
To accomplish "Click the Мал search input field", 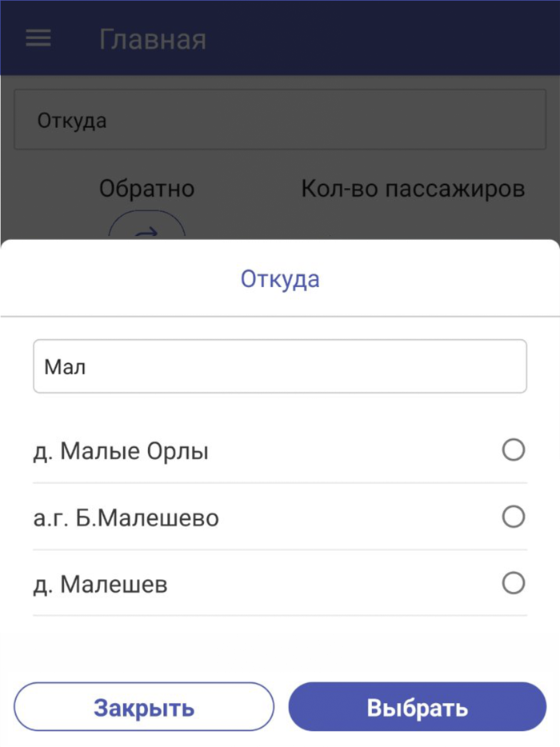I will (280, 366).
